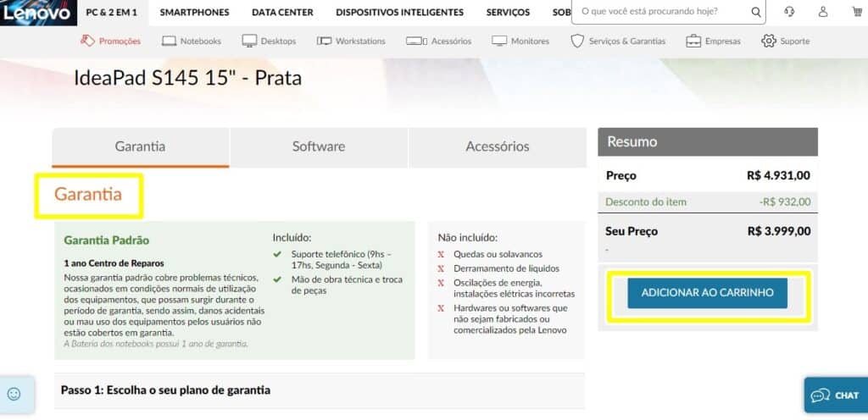Click the Empresas briefcase icon
The width and height of the screenshot is (868, 420).
693,41
